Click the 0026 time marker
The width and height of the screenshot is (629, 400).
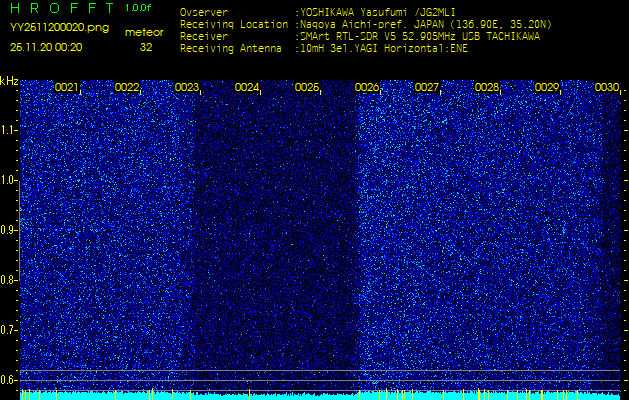coord(367,87)
